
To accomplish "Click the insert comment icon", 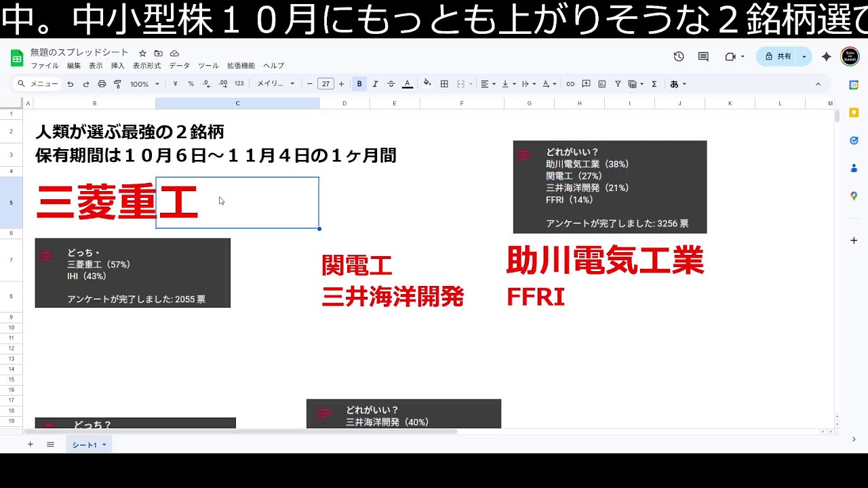I will point(586,83).
